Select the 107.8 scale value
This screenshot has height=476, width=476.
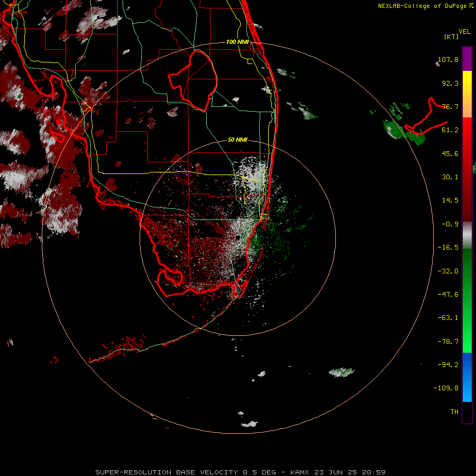coord(448,59)
